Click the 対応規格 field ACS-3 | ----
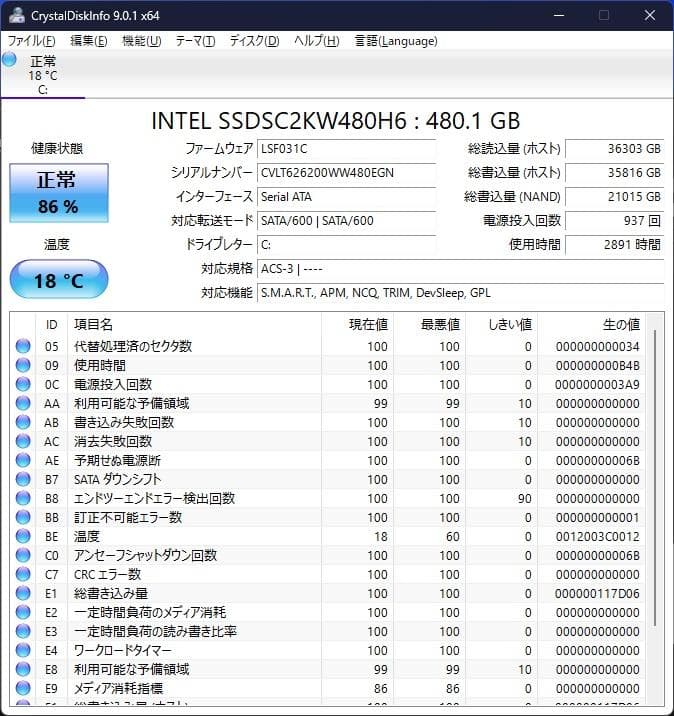Viewport: 674px width, 716px height. click(x=460, y=269)
